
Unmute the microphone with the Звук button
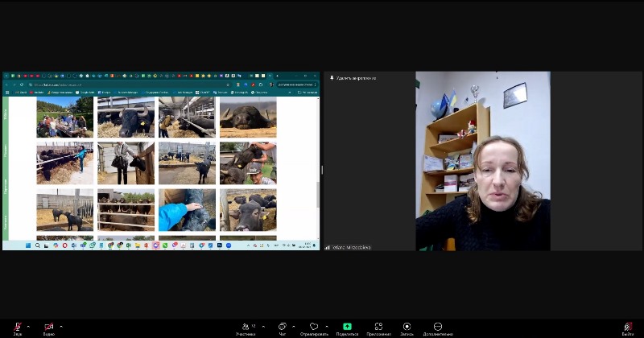click(x=17, y=328)
